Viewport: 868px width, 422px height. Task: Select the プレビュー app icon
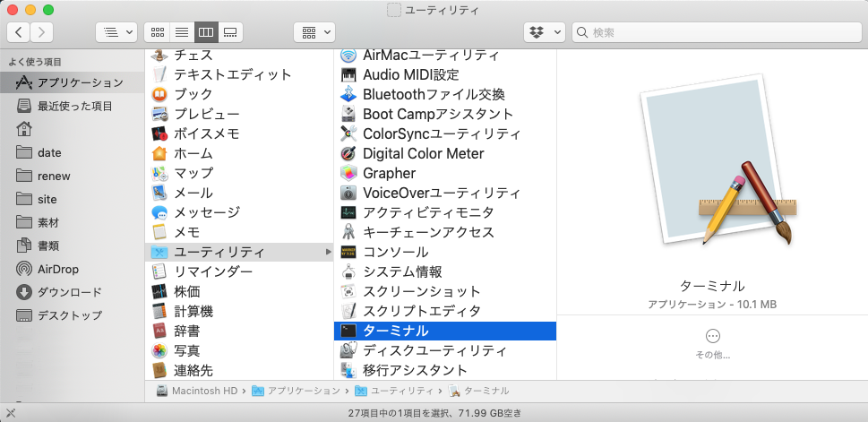pyautogui.click(x=159, y=114)
